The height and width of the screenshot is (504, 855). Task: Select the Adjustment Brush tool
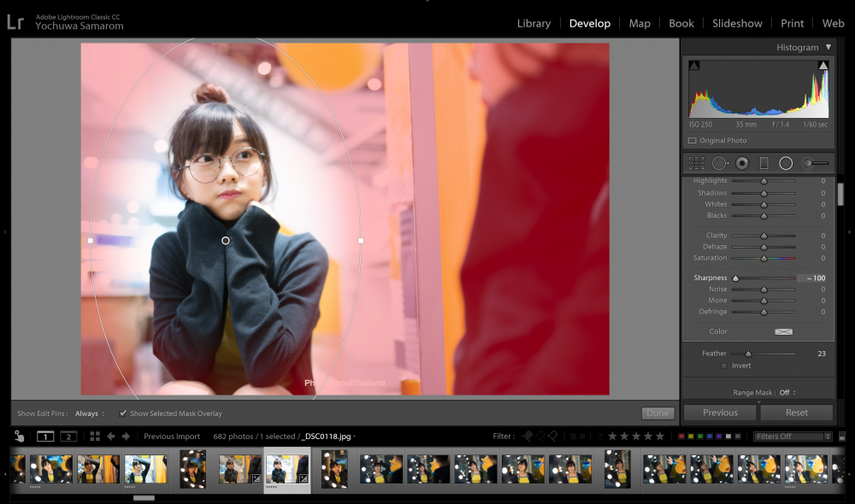click(x=816, y=163)
